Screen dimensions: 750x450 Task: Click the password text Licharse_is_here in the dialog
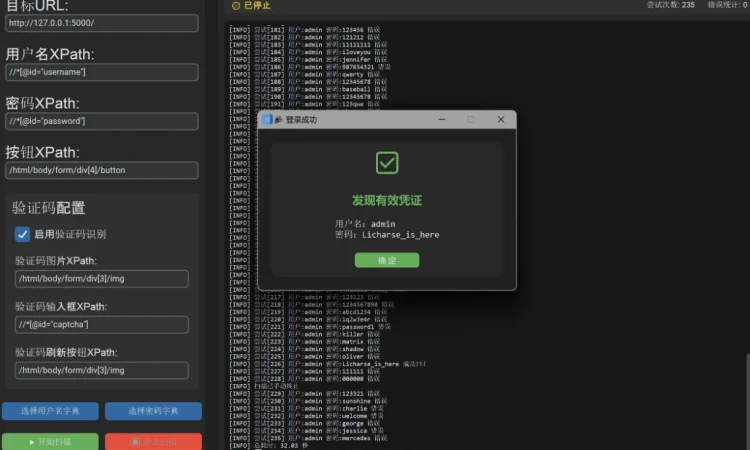click(x=400, y=235)
